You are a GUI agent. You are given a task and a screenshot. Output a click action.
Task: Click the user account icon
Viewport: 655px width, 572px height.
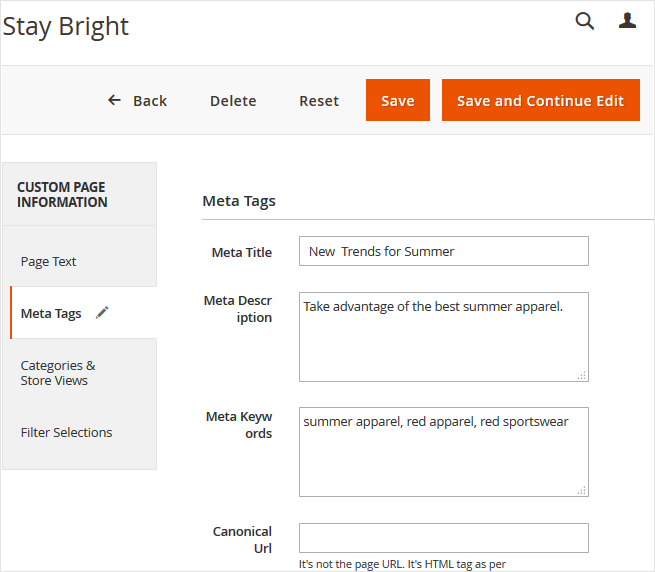(x=627, y=21)
